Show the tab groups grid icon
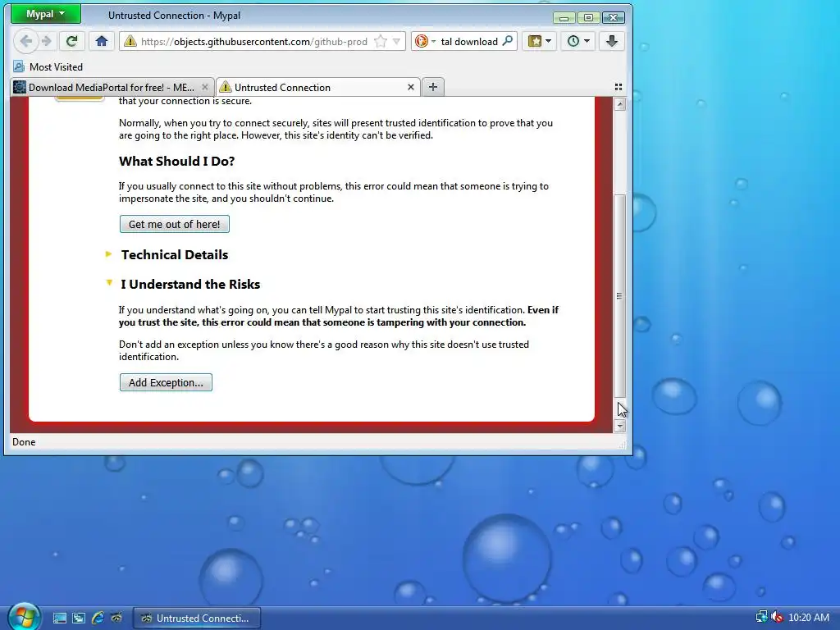 (619, 87)
